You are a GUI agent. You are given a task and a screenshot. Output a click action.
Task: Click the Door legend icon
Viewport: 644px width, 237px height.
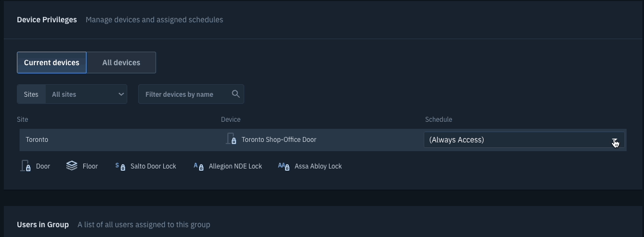(x=26, y=166)
